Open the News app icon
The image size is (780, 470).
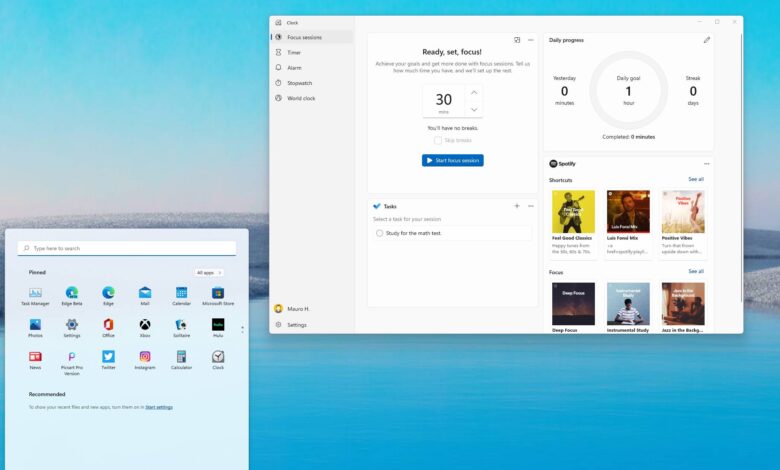(35, 357)
